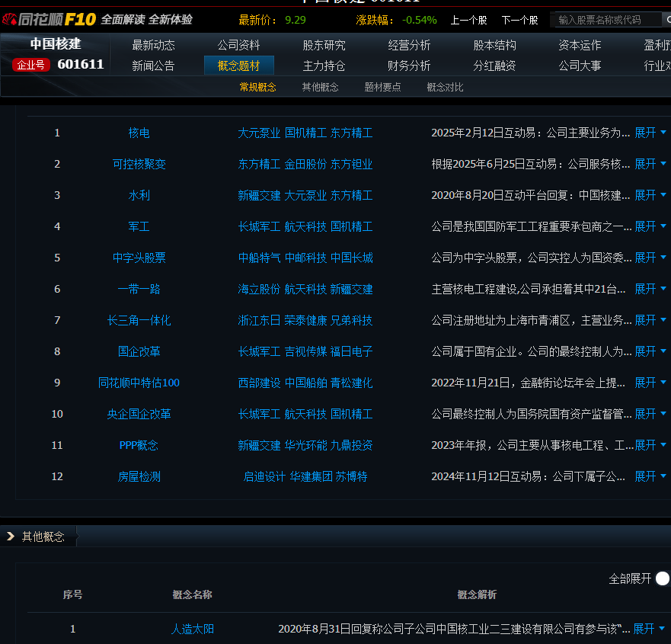
Task: Expand the 军工 concept analysis
Action: pos(650,226)
